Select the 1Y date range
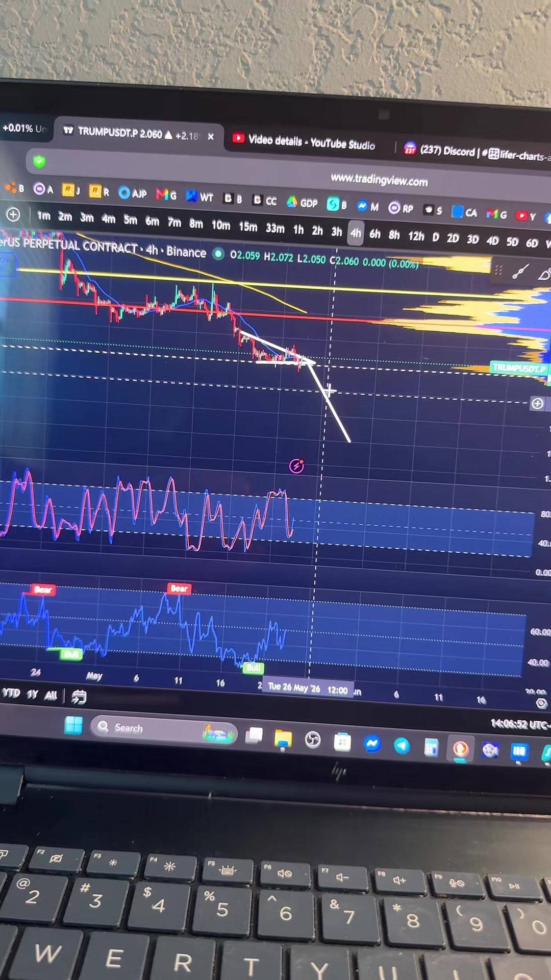Screen dimensions: 551x980 [x=32, y=694]
